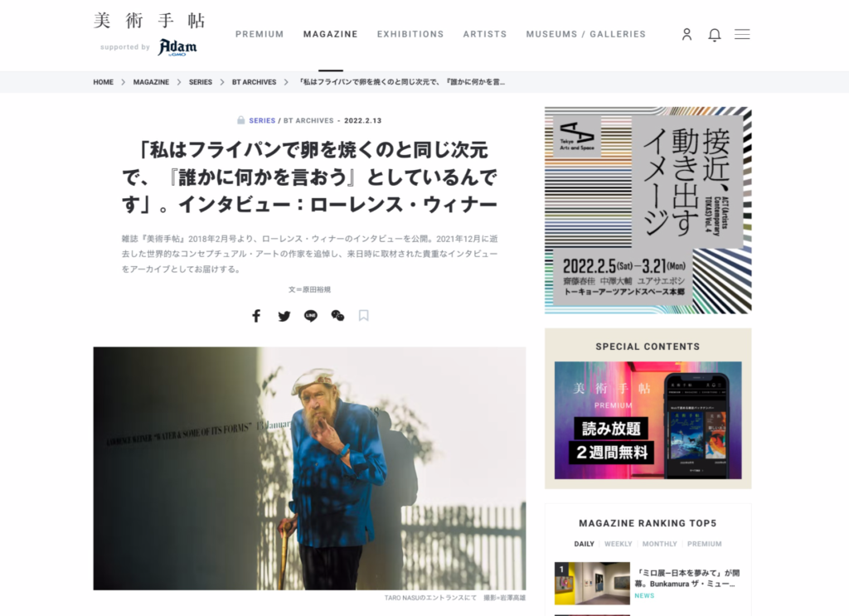The width and height of the screenshot is (849, 616).
Task: Open the Adam sponsor logo
Action: 177,47
